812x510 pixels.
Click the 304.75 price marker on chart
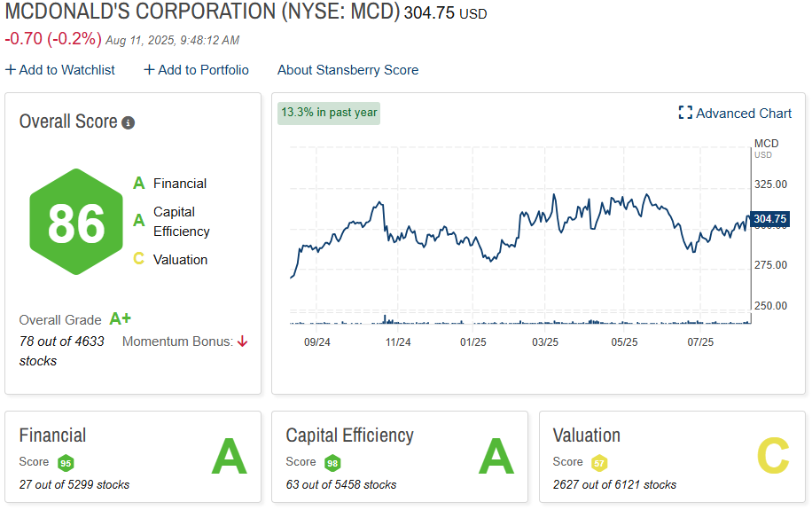coord(769,219)
